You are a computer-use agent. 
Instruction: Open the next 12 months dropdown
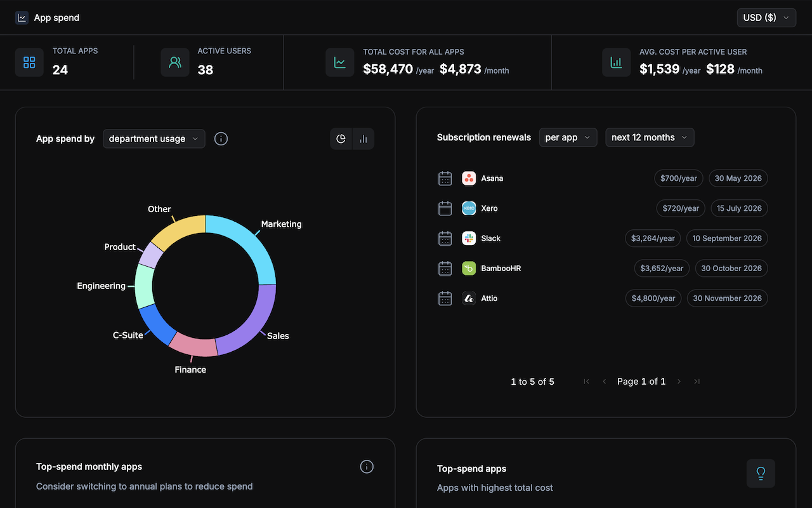point(650,137)
